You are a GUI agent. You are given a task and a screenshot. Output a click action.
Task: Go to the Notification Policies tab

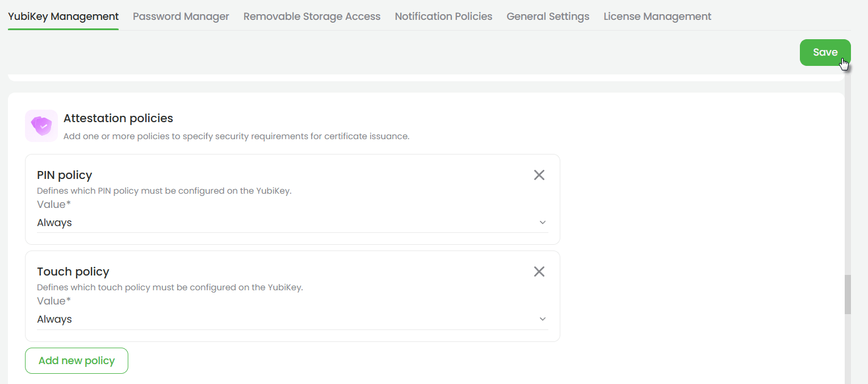tap(443, 16)
